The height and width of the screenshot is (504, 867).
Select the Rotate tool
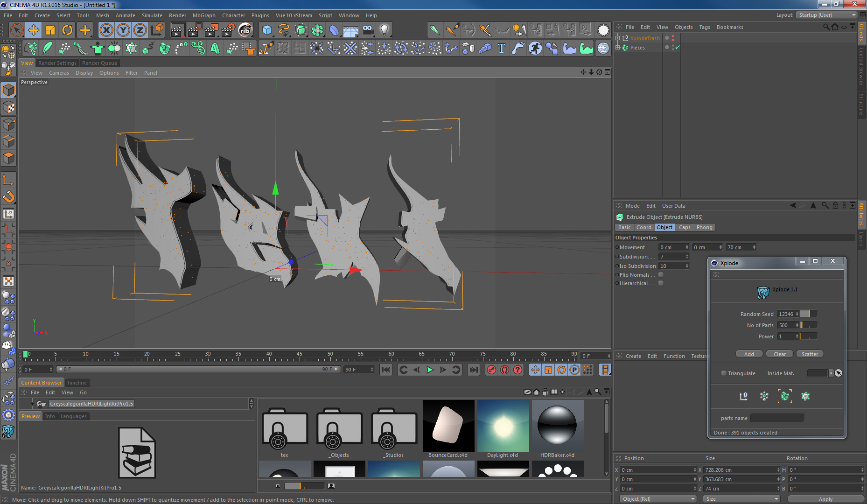point(67,30)
